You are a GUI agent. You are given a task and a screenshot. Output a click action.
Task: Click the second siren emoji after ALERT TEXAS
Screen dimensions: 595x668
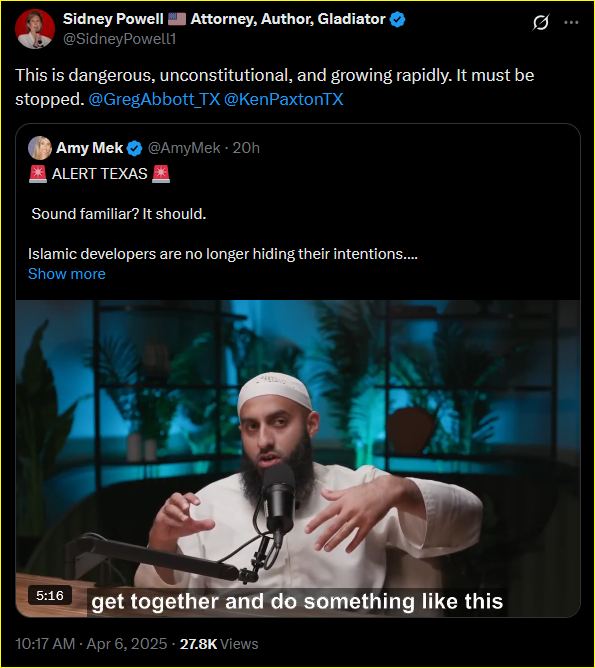161,174
